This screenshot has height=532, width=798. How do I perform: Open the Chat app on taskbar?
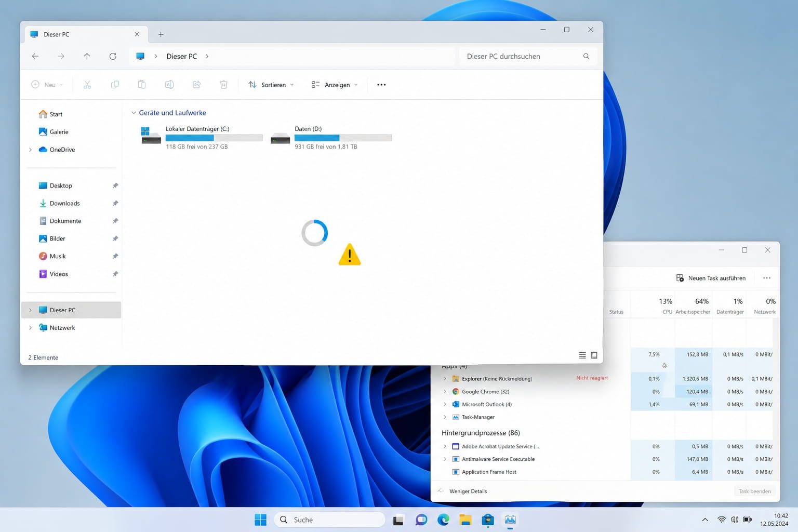[x=421, y=520]
